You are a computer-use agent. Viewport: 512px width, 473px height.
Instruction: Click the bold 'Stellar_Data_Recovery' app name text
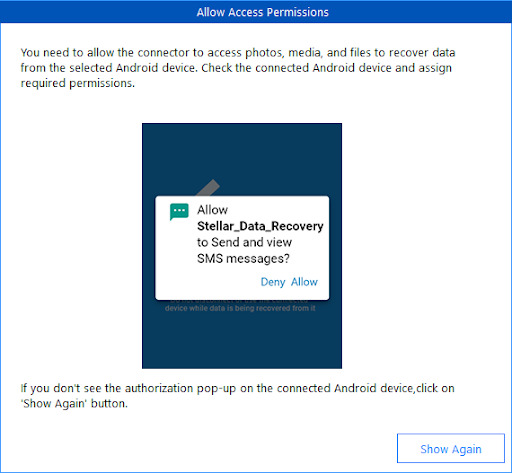pyautogui.click(x=260, y=226)
